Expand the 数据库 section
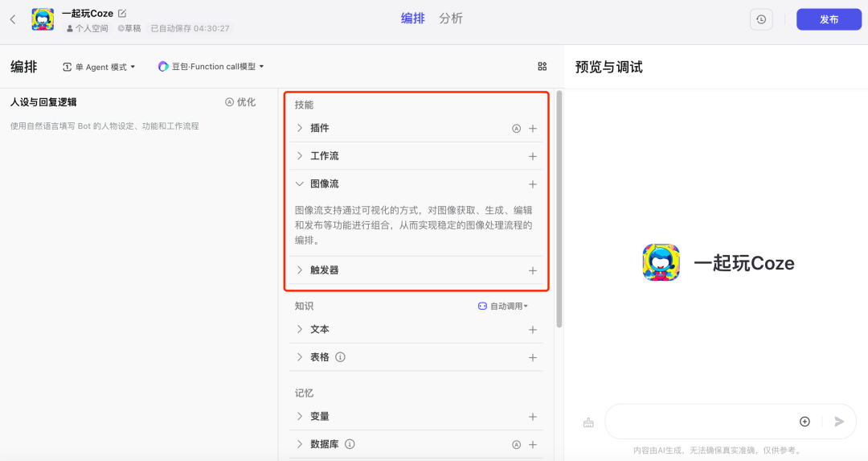The width and height of the screenshot is (868, 461). click(x=300, y=444)
